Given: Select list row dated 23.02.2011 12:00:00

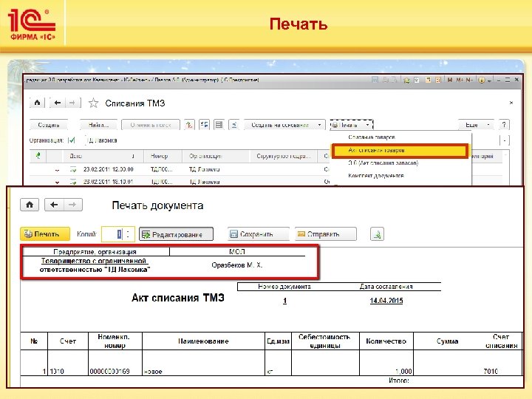Looking at the screenshot, I should pyautogui.click(x=180, y=169).
